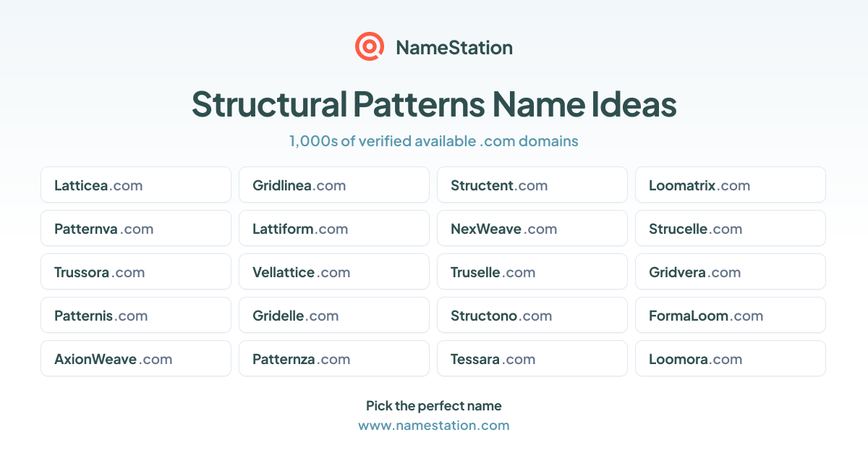Choose the Structent.com domain card
This screenshot has width=868, height=456.
point(532,185)
